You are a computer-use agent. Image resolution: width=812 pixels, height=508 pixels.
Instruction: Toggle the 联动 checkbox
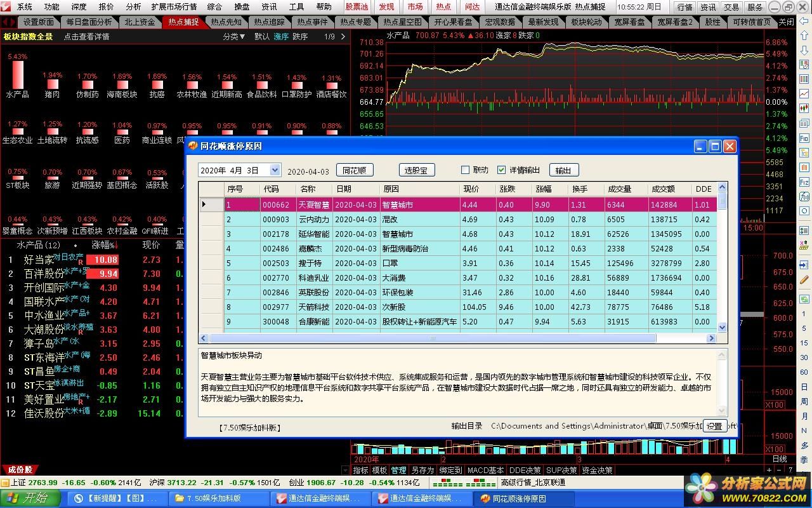(x=465, y=170)
